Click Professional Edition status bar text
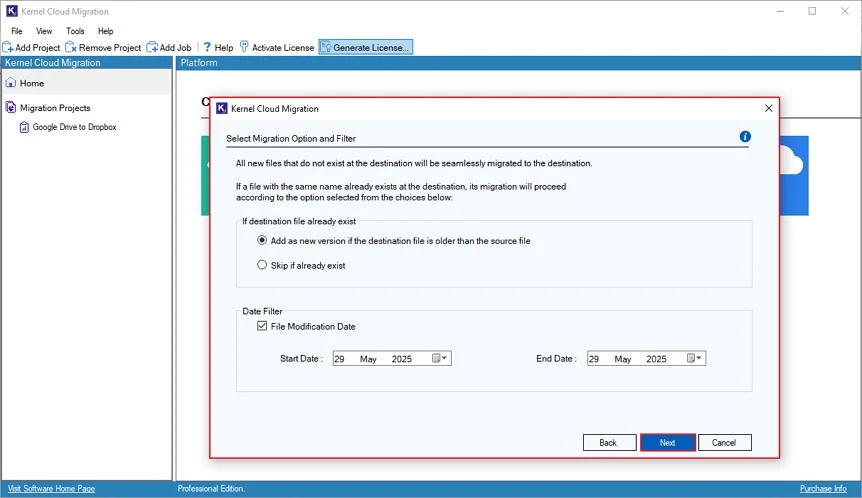 (211, 489)
